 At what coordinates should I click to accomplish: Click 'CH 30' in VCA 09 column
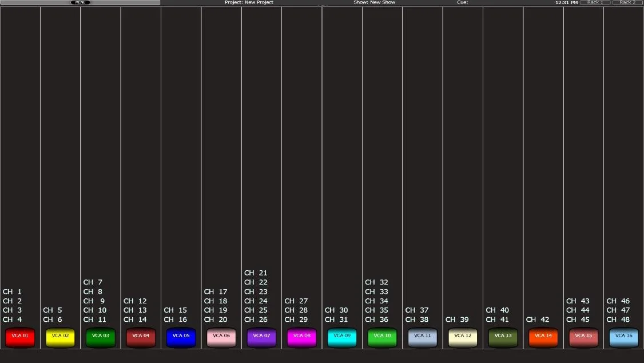(336, 310)
